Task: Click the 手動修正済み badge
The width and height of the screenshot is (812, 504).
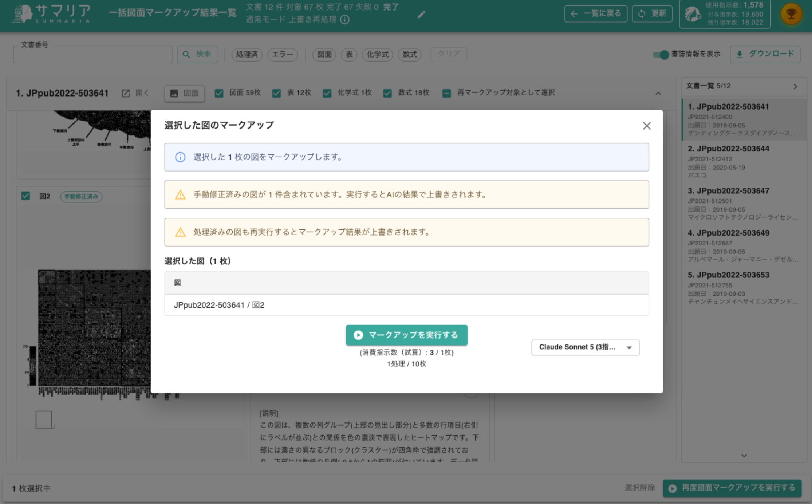Action: pyautogui.click(x=81, y=196)
